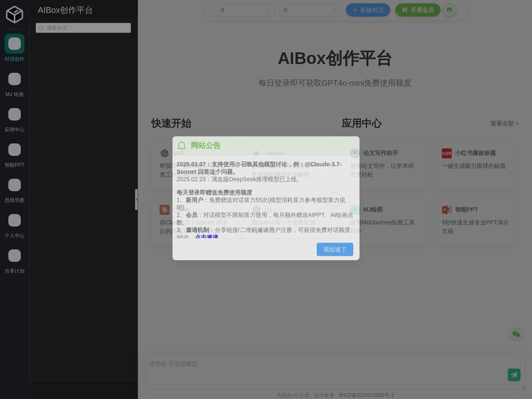This screenshot has height=399, width=532.
Task: Open 查看全部 in the app center
Action: click(504, 123)
